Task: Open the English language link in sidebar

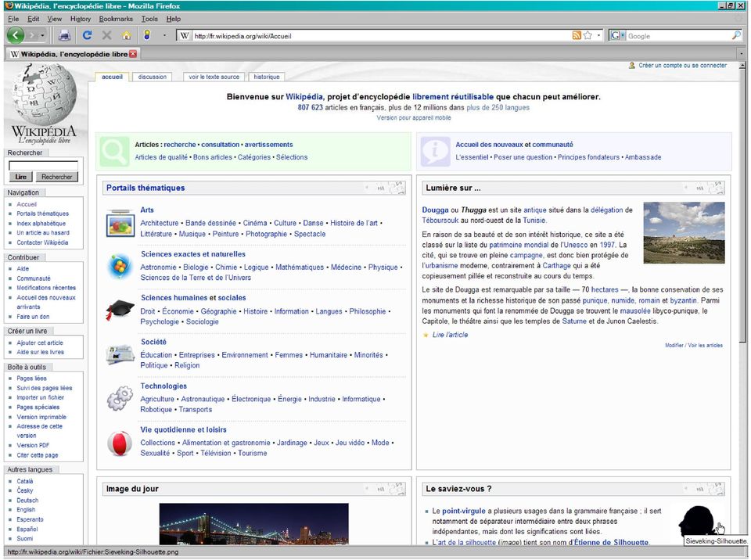Action: point(26,510)
